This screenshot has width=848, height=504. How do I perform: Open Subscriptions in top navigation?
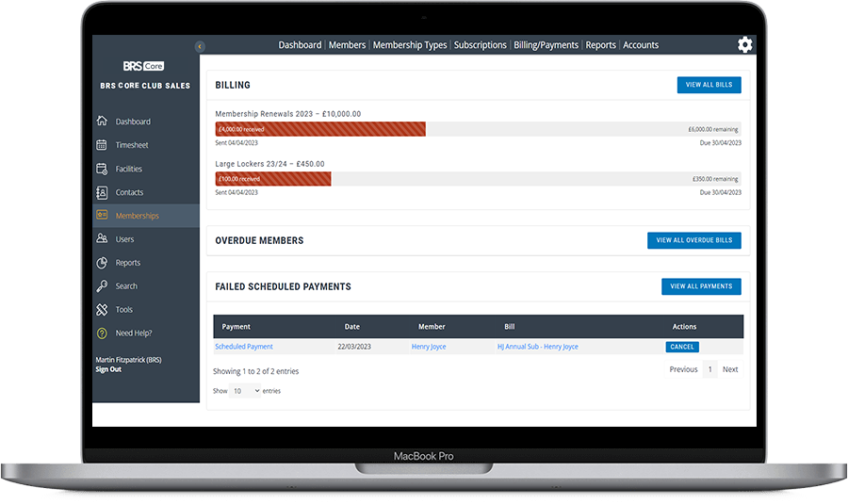[481, 45]
